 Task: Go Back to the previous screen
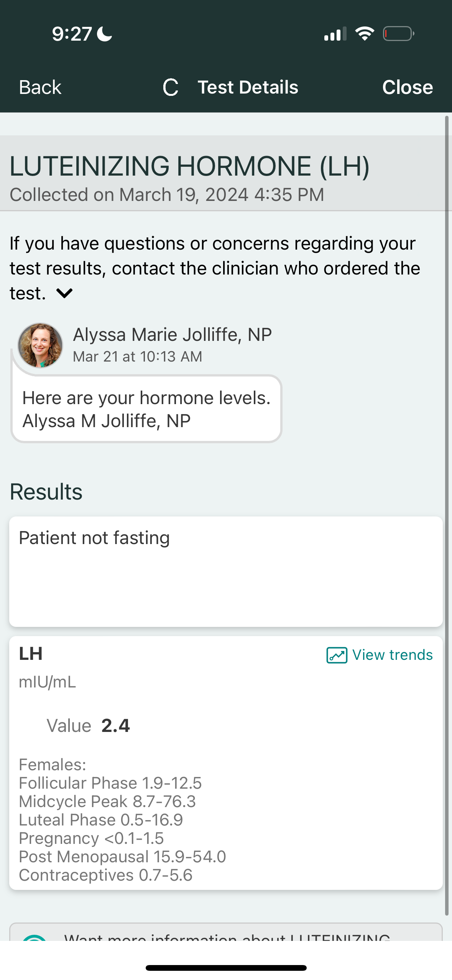click(40, 87)
